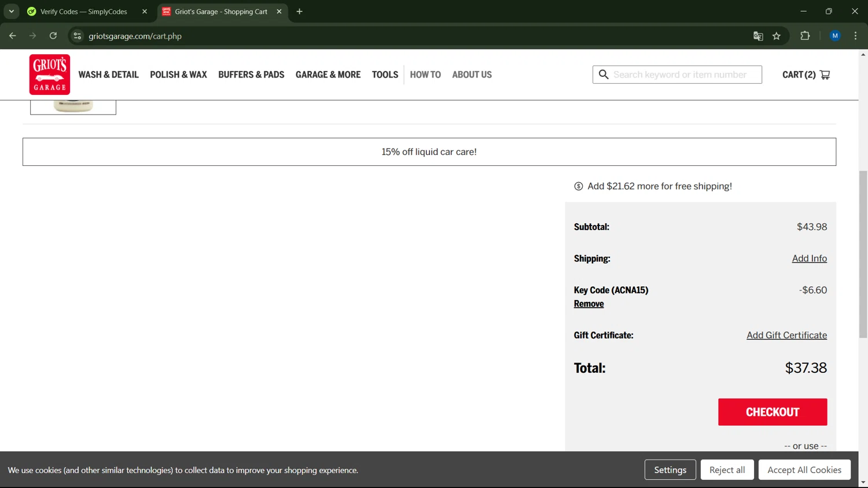Go to the How To page
868x488 pixels.
coord(425,75)
